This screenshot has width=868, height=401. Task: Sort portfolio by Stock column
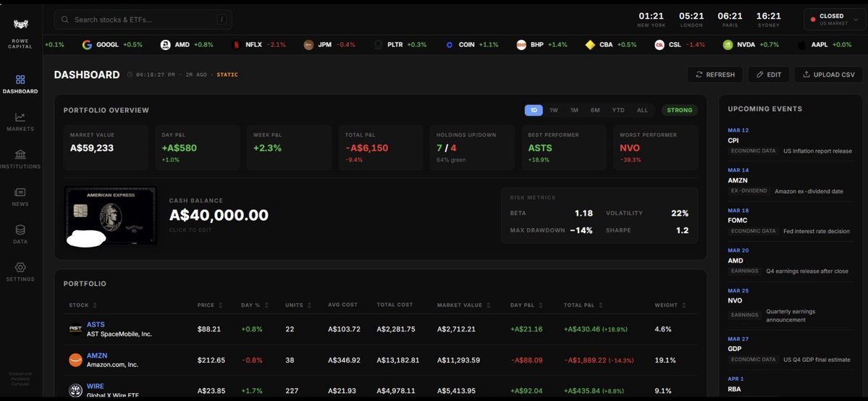click(83, 305)
